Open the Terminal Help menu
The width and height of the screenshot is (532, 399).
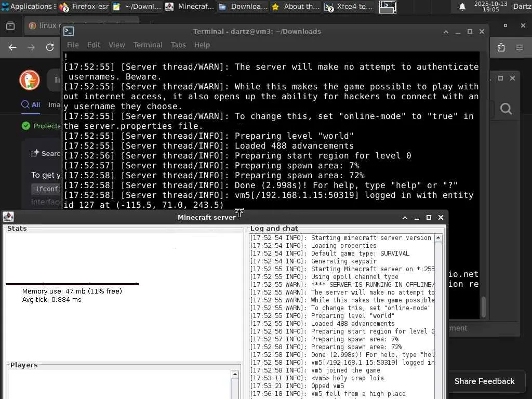click(x=202, y=45)
